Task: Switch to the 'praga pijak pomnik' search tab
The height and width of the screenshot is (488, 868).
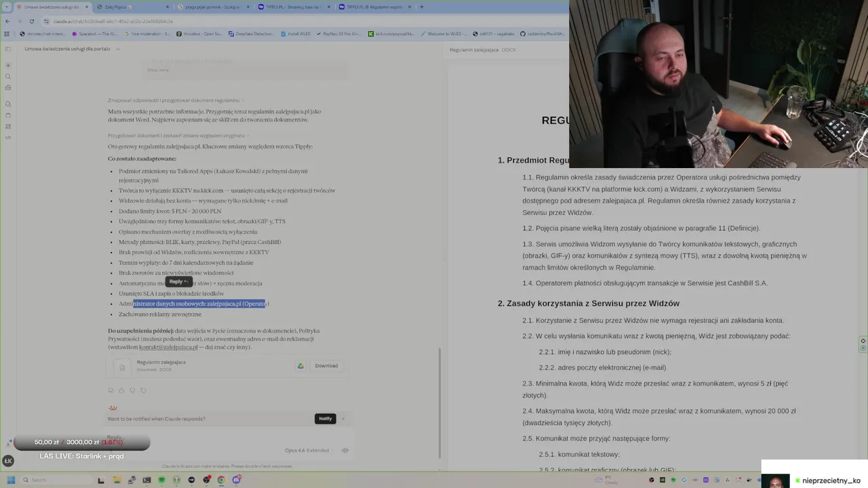Action: (212, 7)
